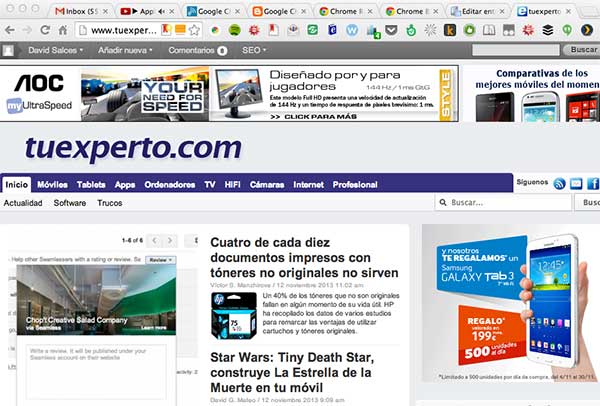Screen dimensions: 600x406
Task: Close the Gmail Inbox tab
Action: (105, 11)
